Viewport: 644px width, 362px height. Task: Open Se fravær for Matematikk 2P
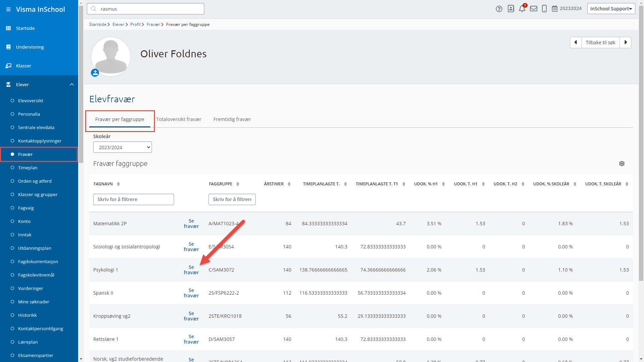pyautogui.click(x=191, y=224)
